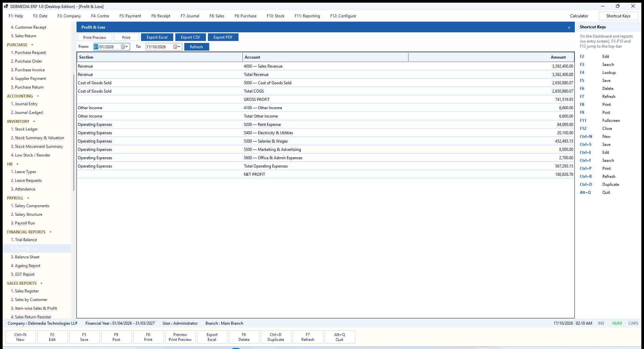Collapse the ACCOUNTING sidebar section

38,96
